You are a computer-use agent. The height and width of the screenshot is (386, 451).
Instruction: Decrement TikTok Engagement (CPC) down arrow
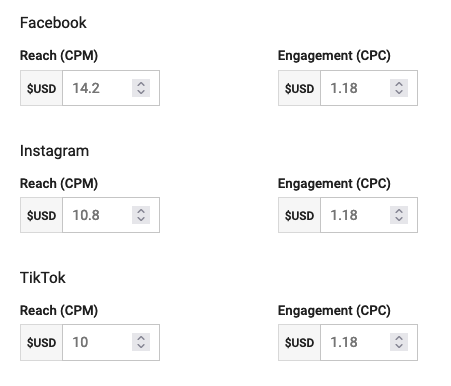399,346
